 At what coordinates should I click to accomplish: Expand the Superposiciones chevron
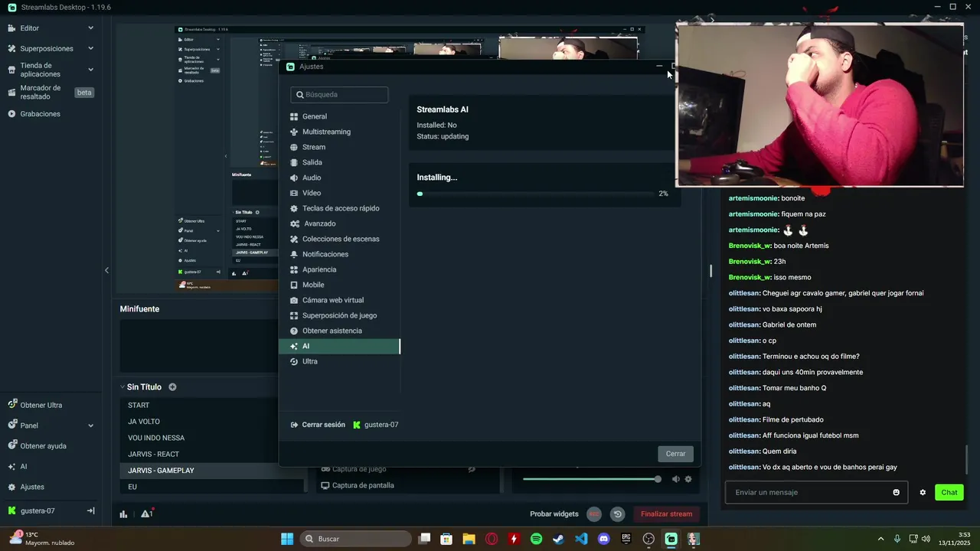point(90,48)
